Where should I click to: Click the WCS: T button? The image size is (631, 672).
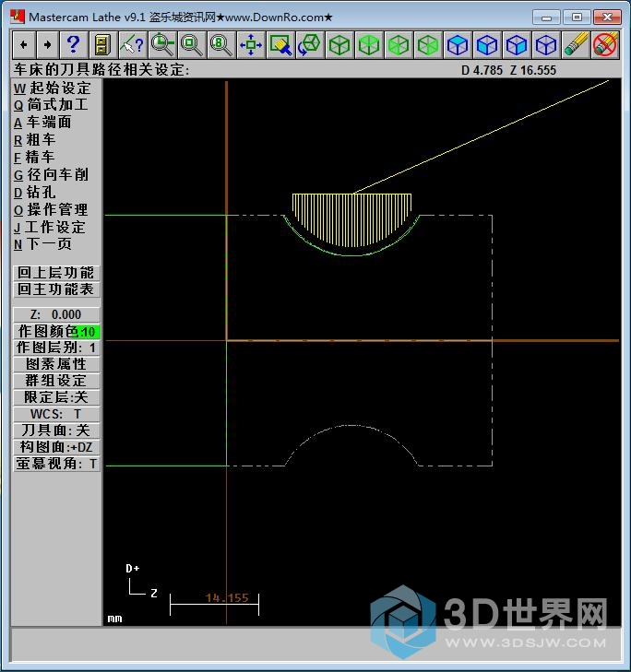(56, 414)
